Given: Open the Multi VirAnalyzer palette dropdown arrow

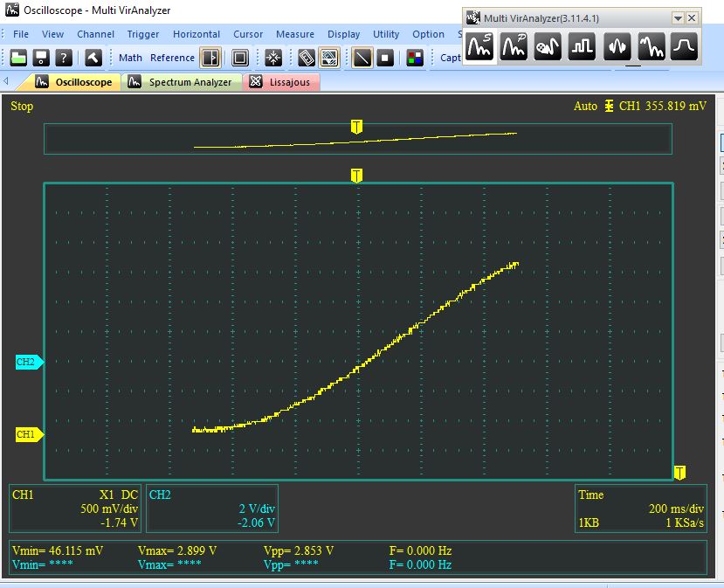Looking at the screenshot, I should tap(678, 18).
